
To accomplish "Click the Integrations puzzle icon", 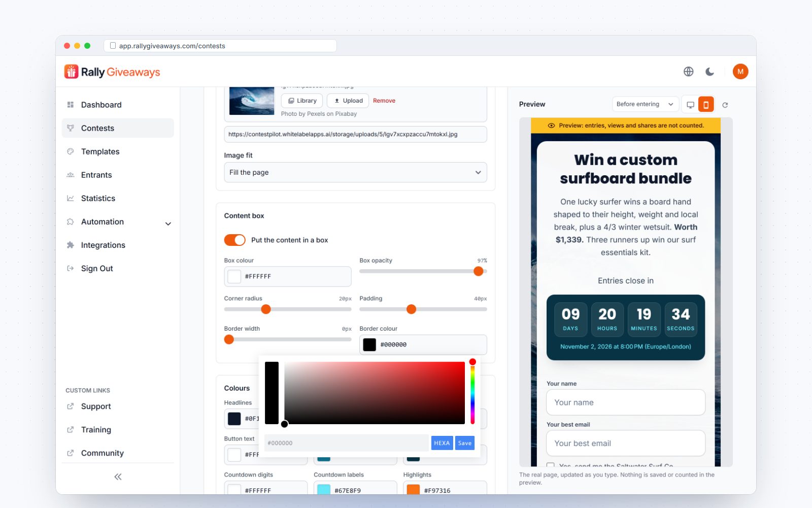I will [71, 245].
